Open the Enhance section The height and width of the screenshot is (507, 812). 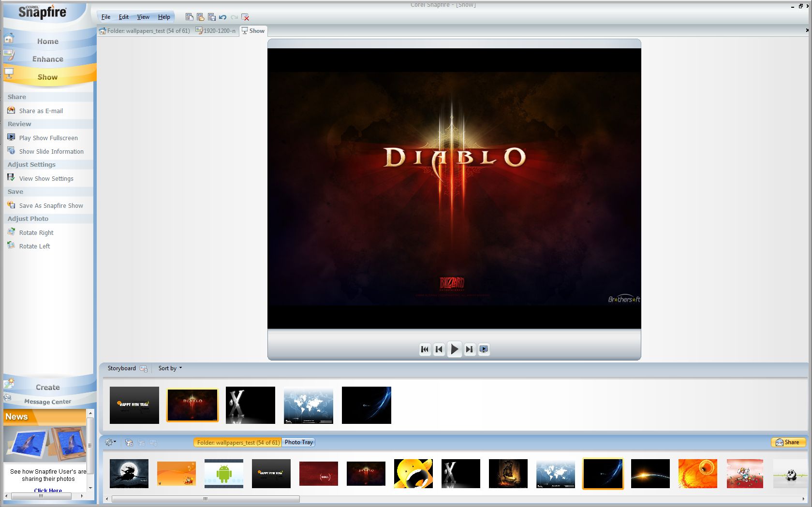point(48,59)
